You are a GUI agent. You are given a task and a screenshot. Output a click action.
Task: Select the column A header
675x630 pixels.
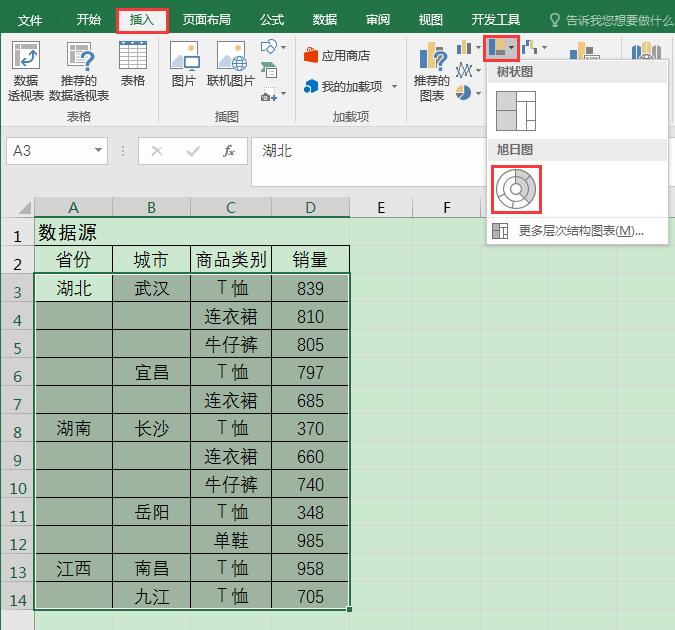74,208
